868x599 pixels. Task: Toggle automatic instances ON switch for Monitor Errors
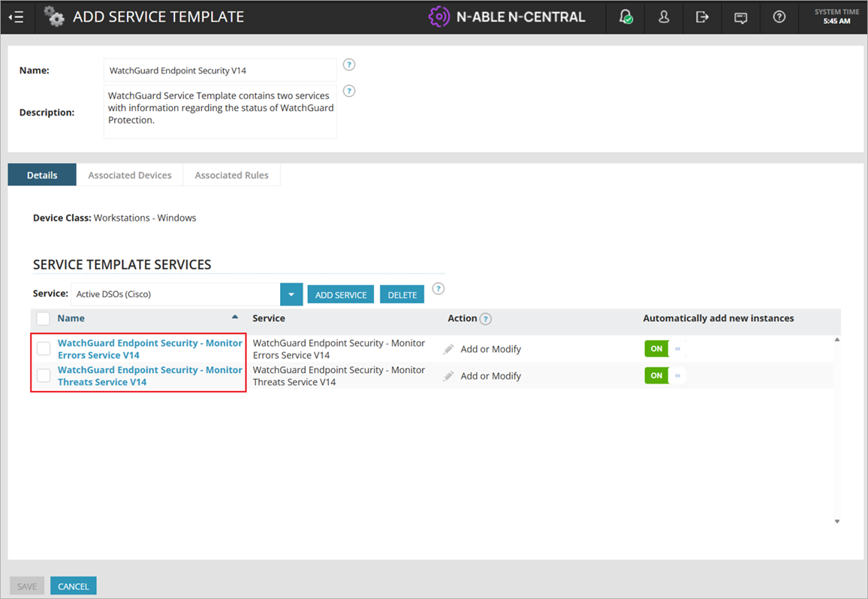click(656, 348)
